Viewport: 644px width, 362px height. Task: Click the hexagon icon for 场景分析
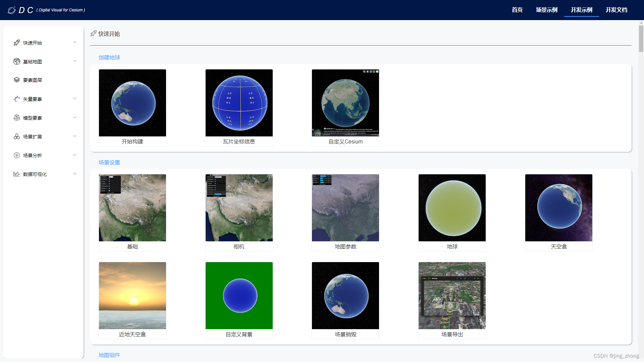[x=17, y=155]
